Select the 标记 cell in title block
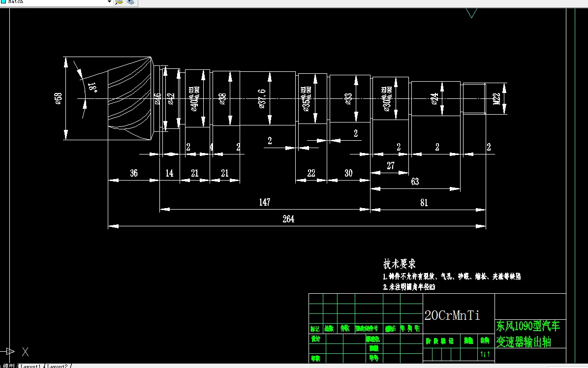The image size is (588, 368). tap(315, 329)
